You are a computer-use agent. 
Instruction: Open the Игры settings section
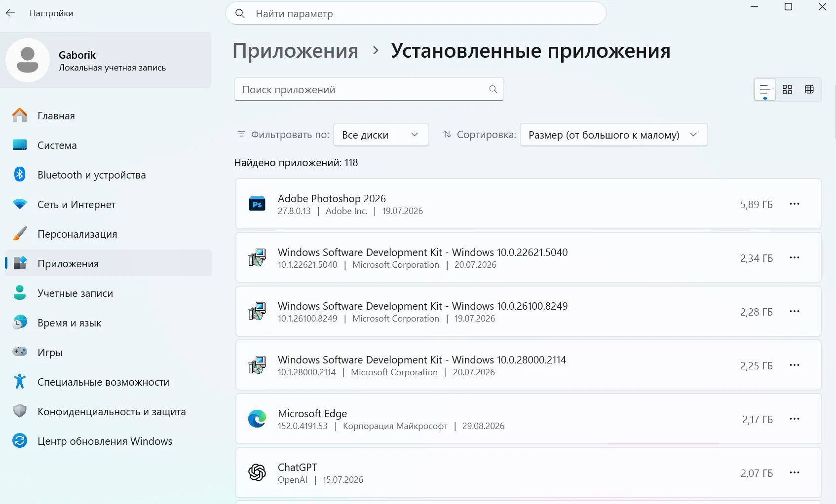[x=108, y=352]
